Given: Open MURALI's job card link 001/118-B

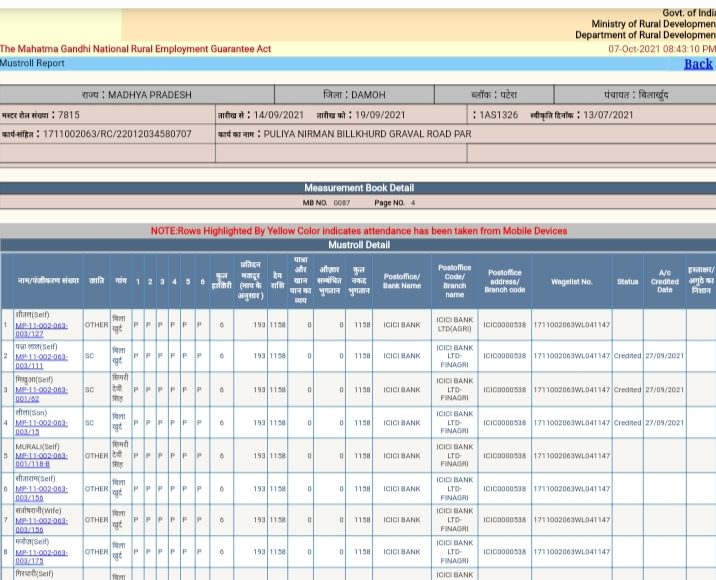Looking at the screenshot, I should 41,460.
